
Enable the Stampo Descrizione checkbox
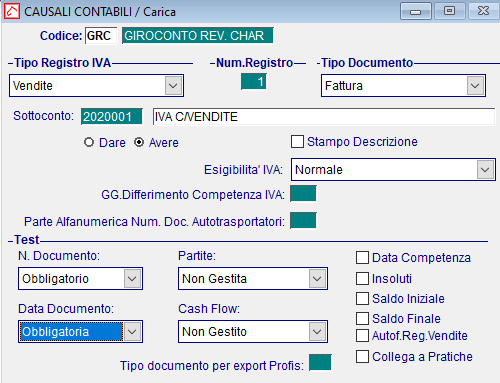(297, 141)
